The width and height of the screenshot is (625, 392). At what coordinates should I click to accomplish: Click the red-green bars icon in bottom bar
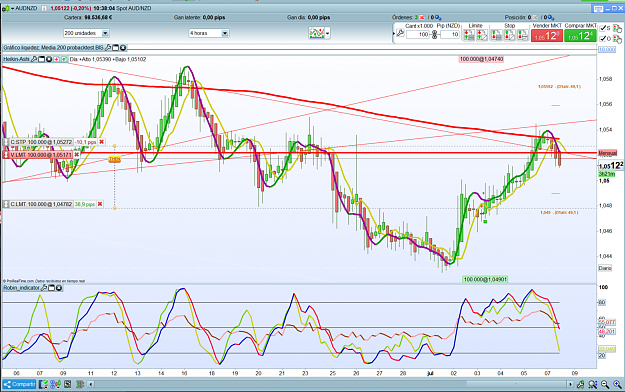pos(80,384)
